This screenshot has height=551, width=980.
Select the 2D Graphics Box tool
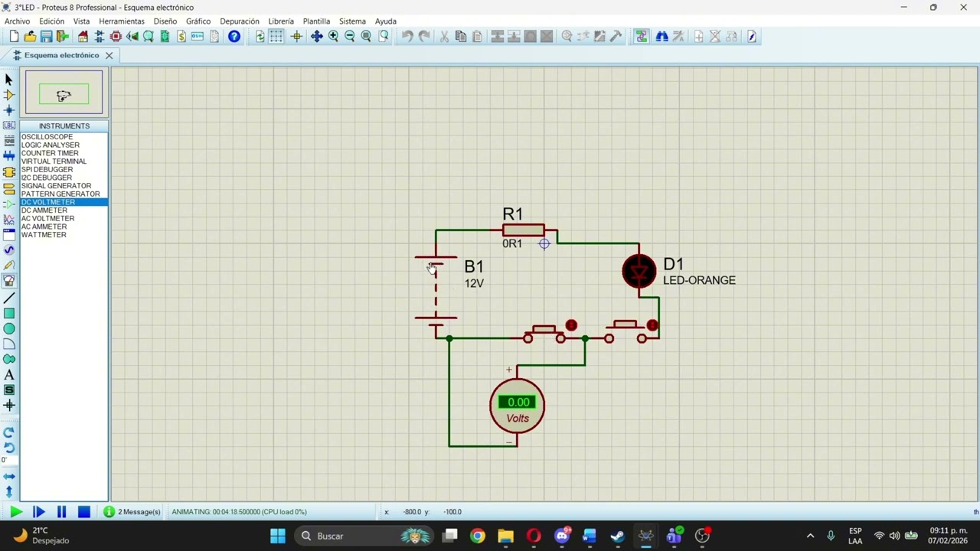coord(9,313)
